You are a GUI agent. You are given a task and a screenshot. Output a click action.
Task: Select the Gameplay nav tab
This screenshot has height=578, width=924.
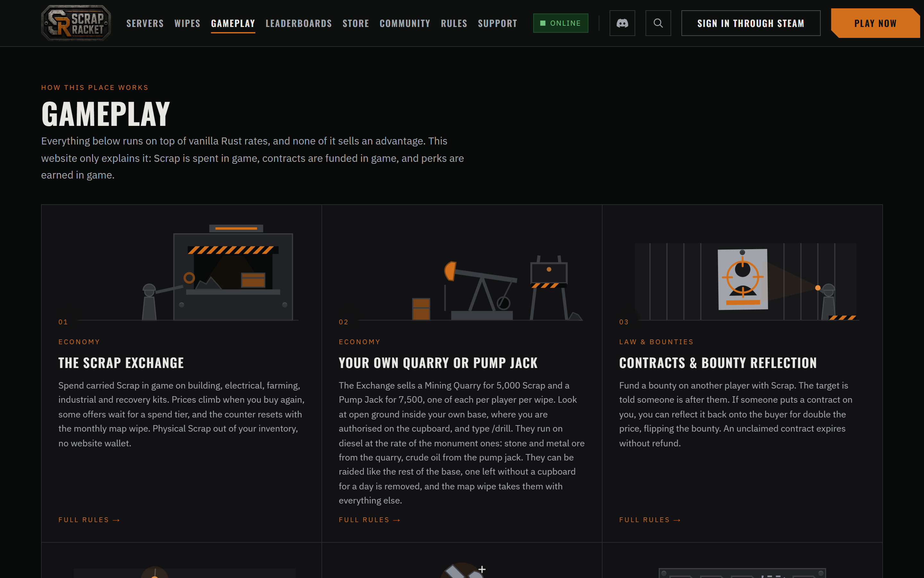pyautogui.click(x=233, y=23)
